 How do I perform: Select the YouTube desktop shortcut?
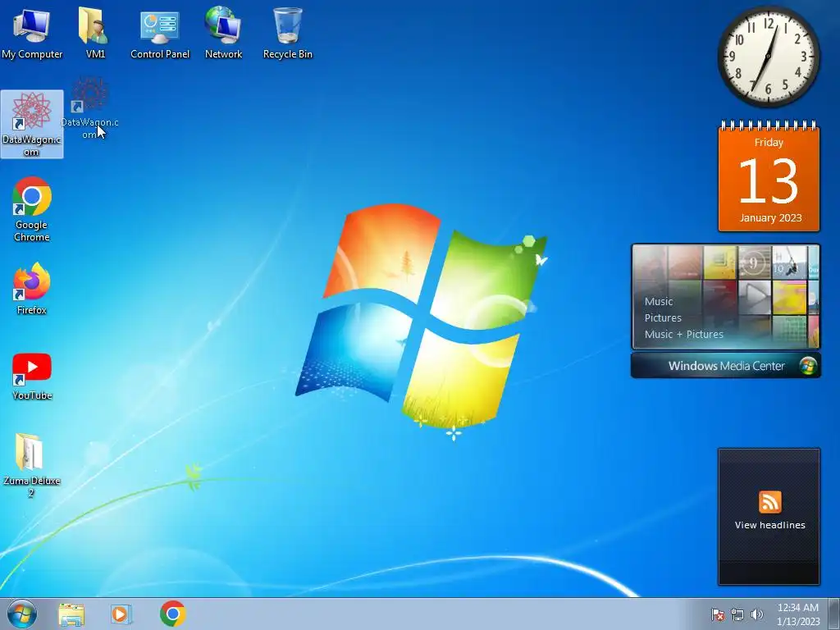click(x=32, y=377)
